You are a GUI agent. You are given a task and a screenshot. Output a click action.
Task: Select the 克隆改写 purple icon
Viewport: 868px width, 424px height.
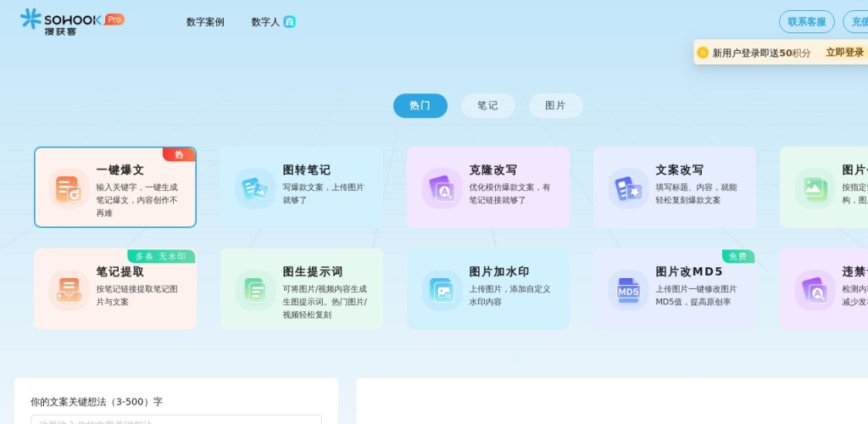pos(442,188)
